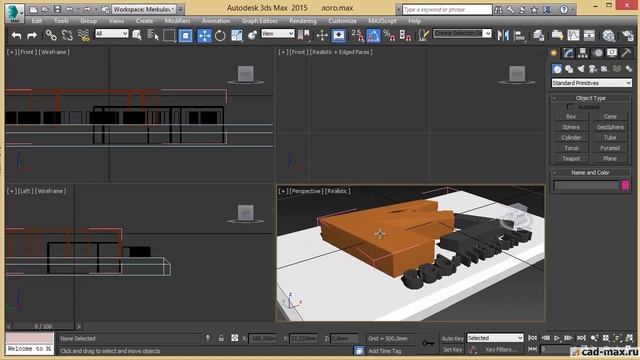Select the Shapes category icon
The width and height of the screenshot is (640, 360).
click(x=569, y=69)
